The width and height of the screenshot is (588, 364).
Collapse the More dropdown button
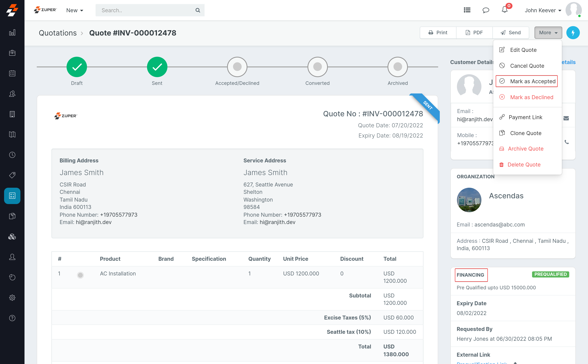click(548, 33)
